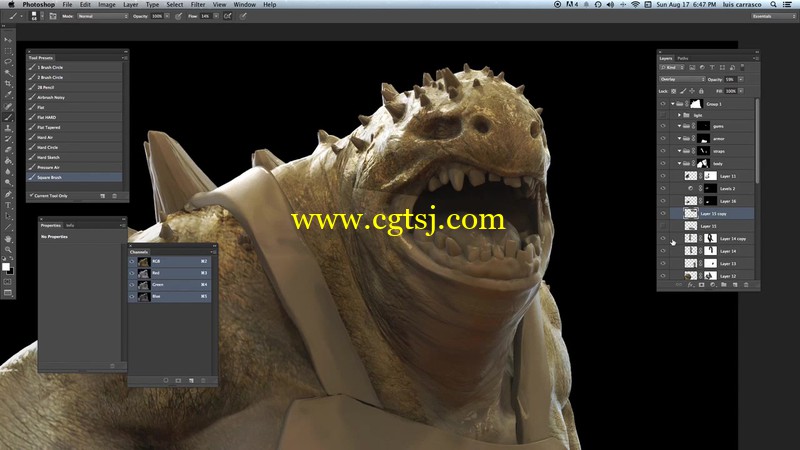The height and width of the screenshot is (450, 800).
Task: Click the Layers fx layer style icon
Action: click(x=690, y=285)
